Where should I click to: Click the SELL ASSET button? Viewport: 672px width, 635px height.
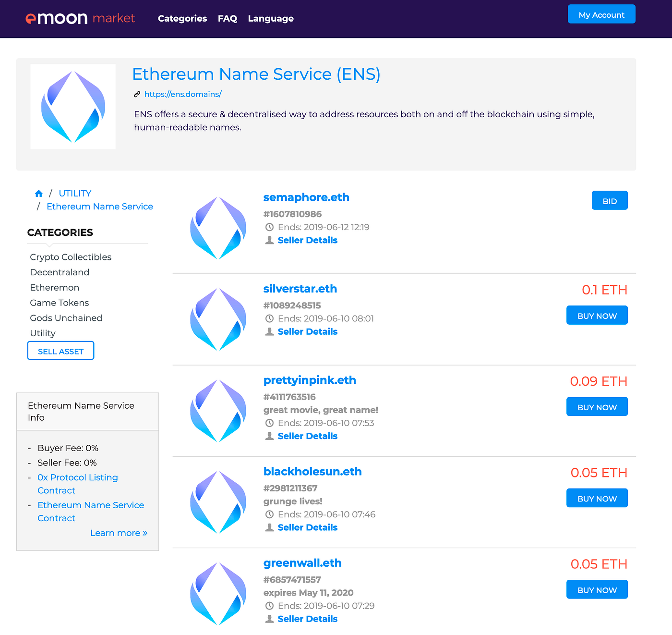tap(60, 351)
